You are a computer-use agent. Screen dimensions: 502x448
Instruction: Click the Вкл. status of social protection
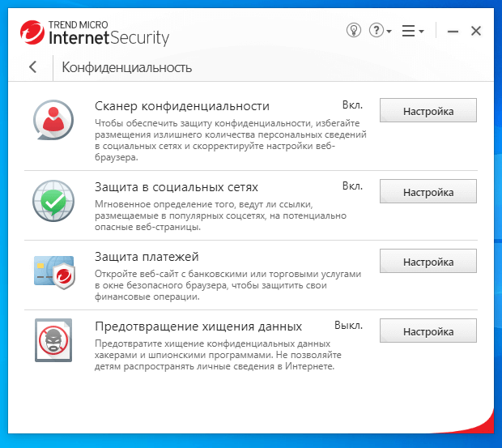[352, 186]
